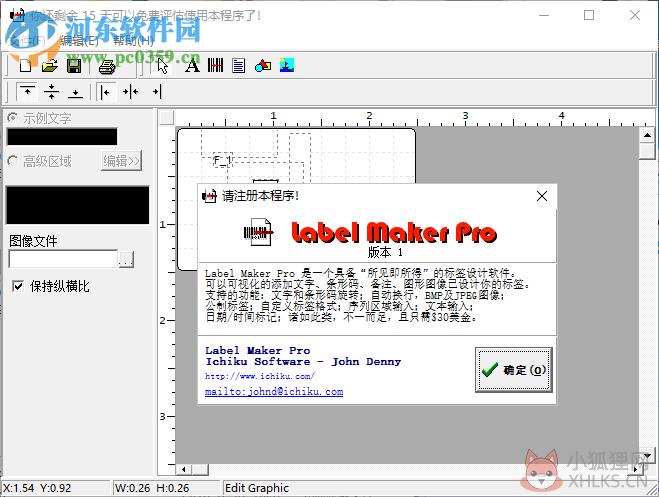This screenshot has height=497, width=659.
Task: Open the 编辑(E) menu
Action: 79,41
